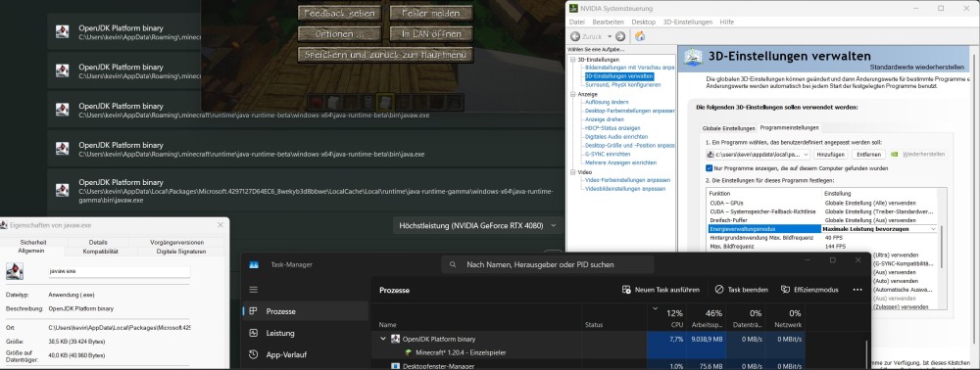Switch to Programmeinstellungen tab

789,128
